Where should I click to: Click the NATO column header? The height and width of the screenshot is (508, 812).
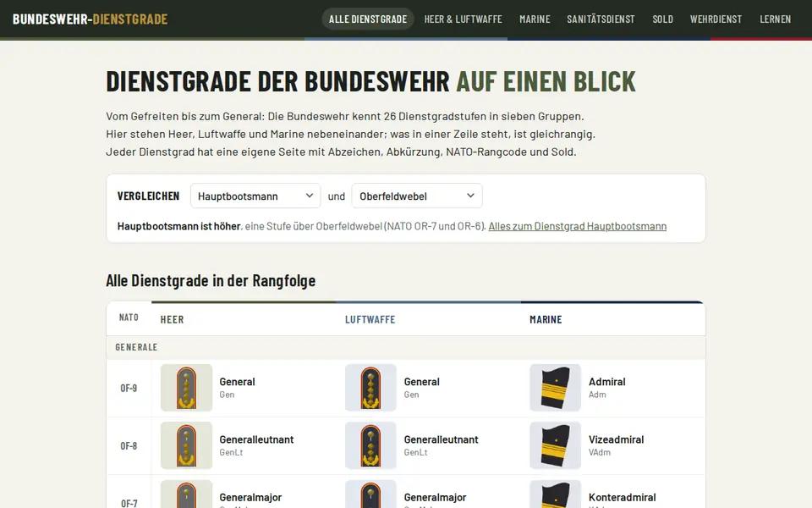click(129, 317)
